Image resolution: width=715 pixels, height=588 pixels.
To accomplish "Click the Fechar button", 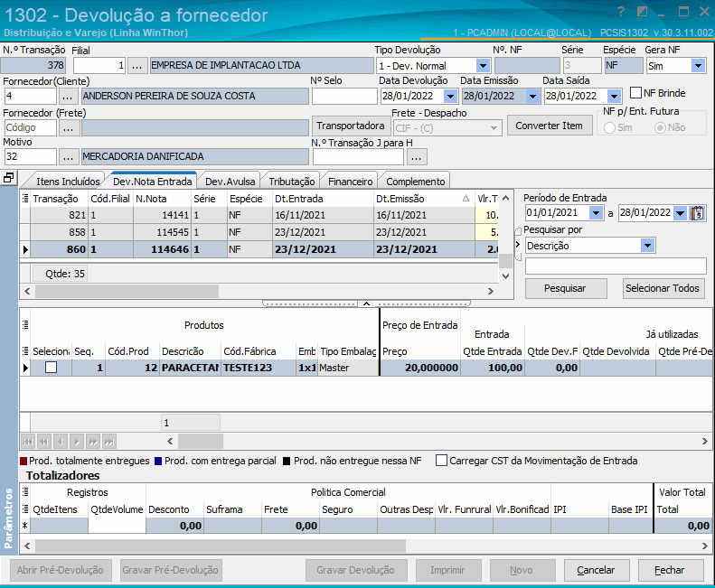I will coord(670,570).
